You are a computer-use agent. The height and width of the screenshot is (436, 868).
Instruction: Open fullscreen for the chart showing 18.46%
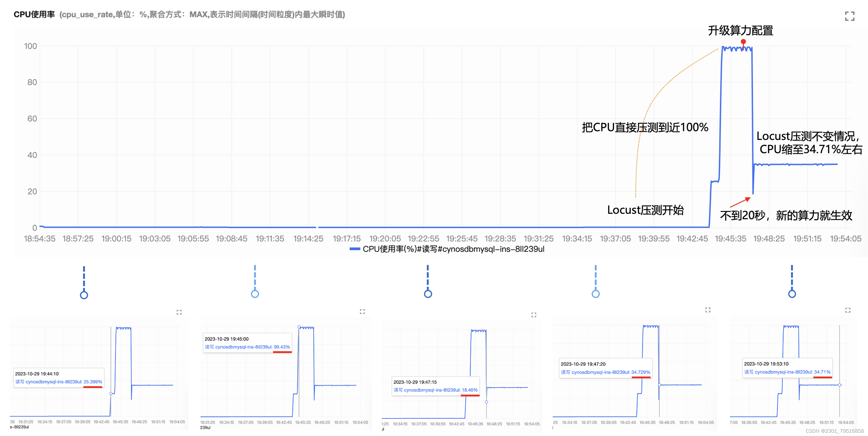534,315
